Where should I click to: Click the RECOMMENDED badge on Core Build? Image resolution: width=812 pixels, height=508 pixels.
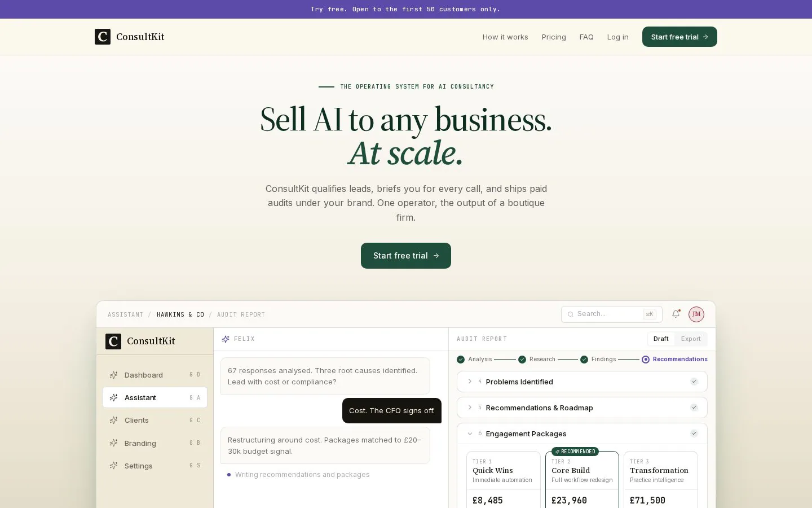[575, 452]
